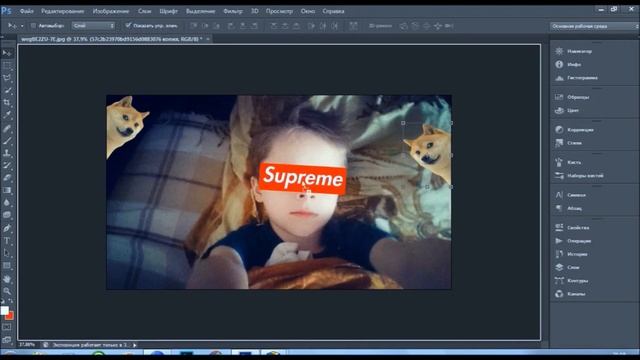Click the 37.88% zoom field

(x=27, y=345)
